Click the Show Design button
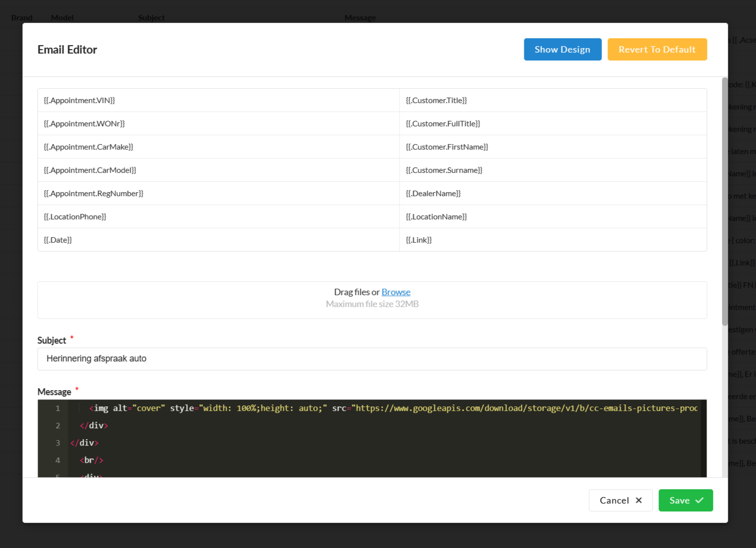 point(562,50)
